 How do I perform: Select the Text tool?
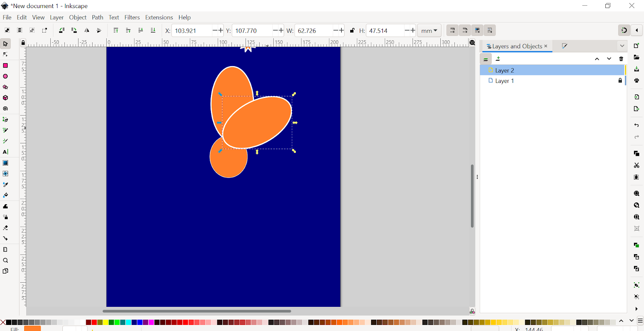(x=5, y=152)
